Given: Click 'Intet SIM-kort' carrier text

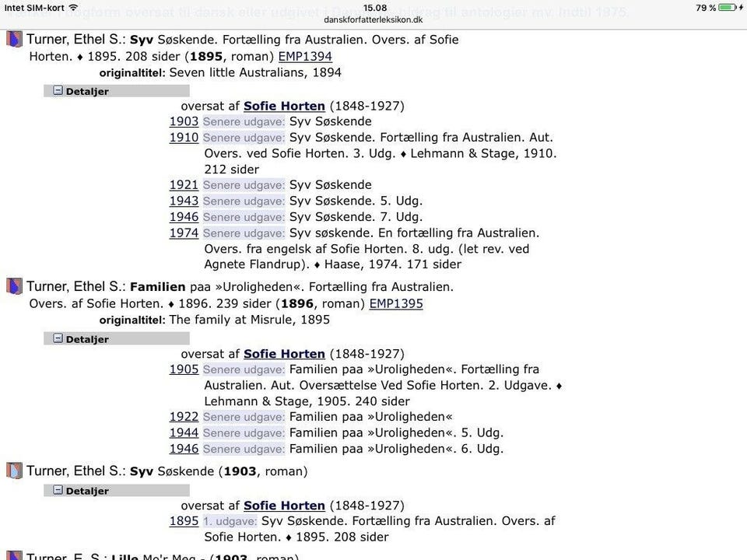Looking at the screenshot, I should point(34,8).
